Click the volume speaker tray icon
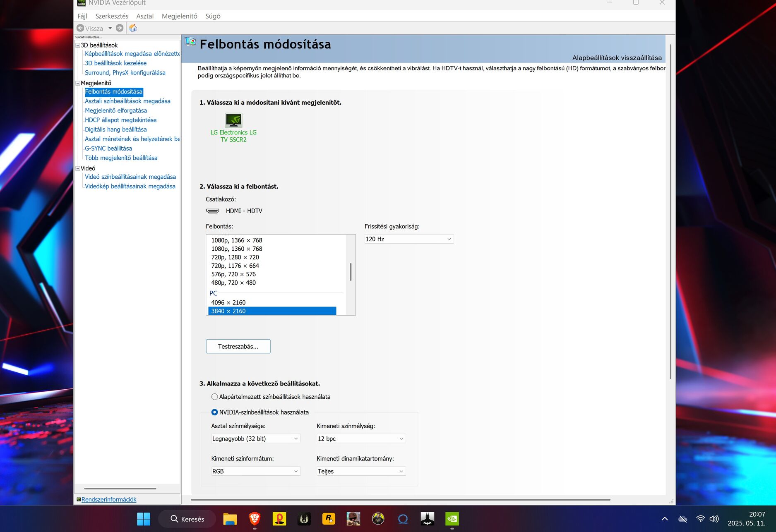The width and height of the screenshot is (776, 532). pyautogui.click(x=714, y=519)
